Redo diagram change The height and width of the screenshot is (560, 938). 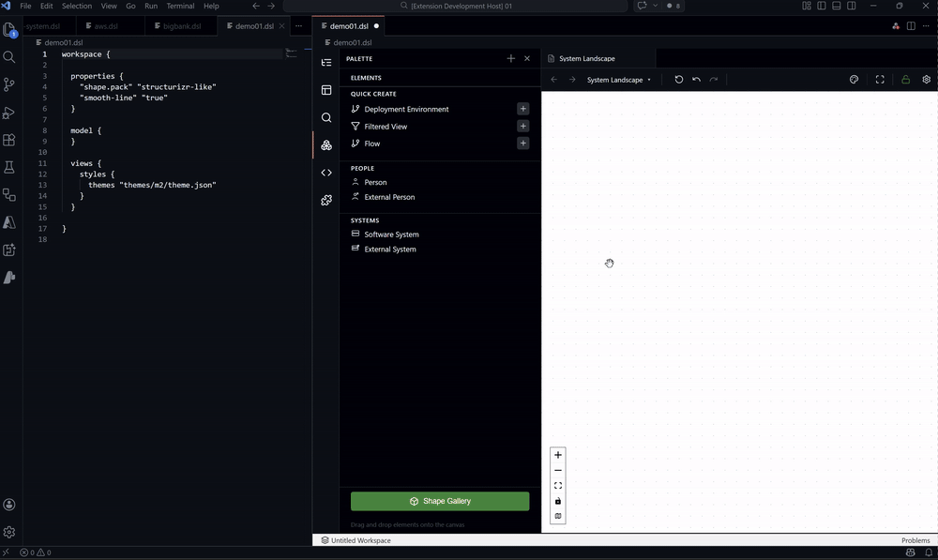[714, 80]
